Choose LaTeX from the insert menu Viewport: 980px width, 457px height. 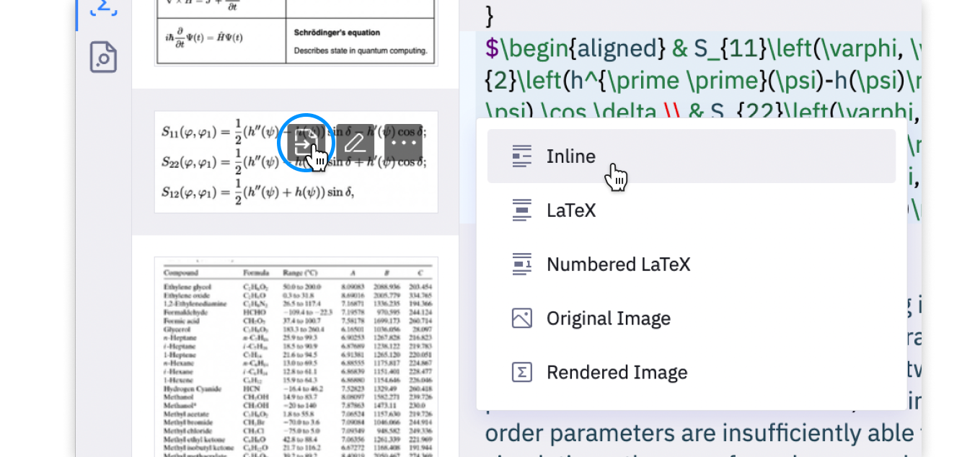pos(692,210)
